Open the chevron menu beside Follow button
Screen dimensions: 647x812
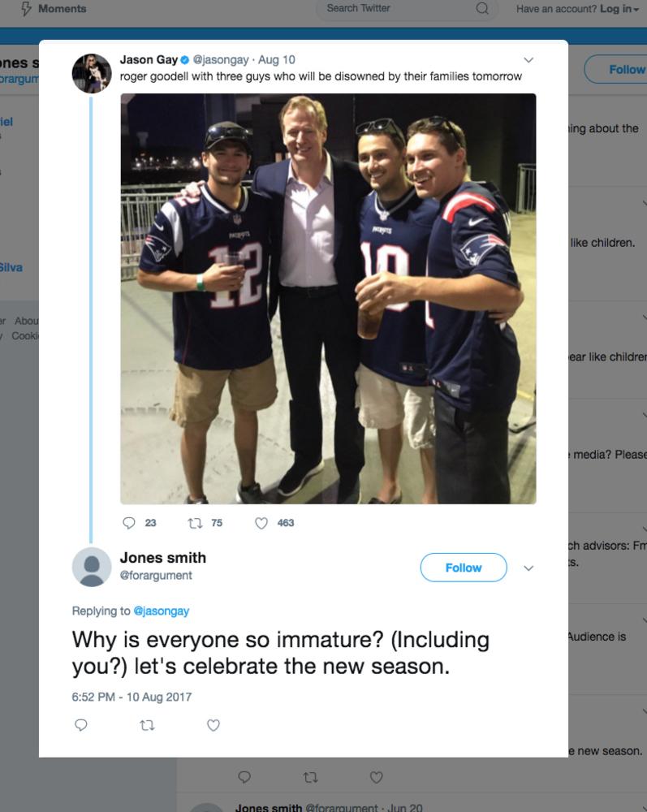tap(528, 568)
